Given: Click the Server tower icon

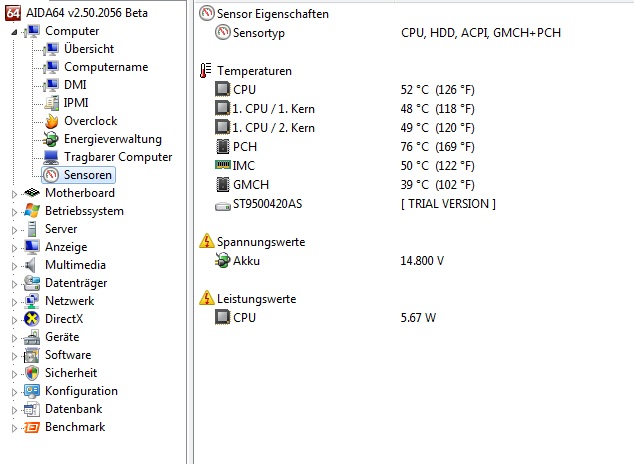Looking at the screenshot, I should pos(32,229).
